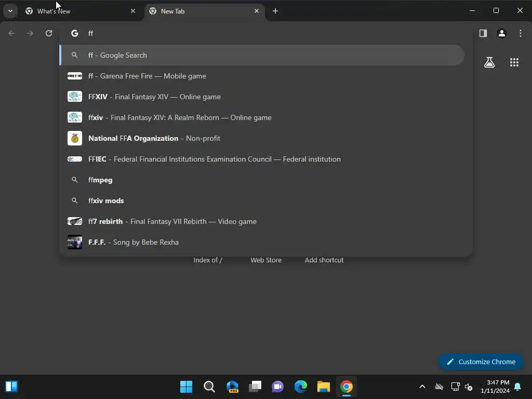The image size is (532, 399).
Task: Open the notifications bell icon
Action: click(518, 387)
